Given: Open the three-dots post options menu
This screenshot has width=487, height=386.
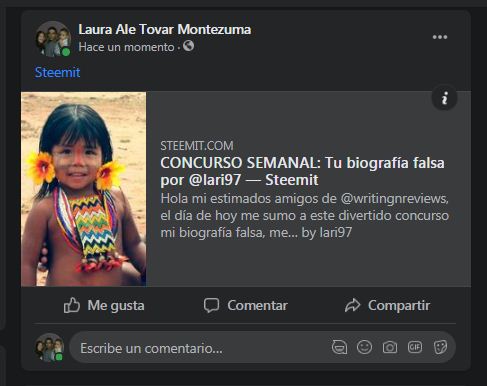Looking at the screenshot, I should coord(440,37).
